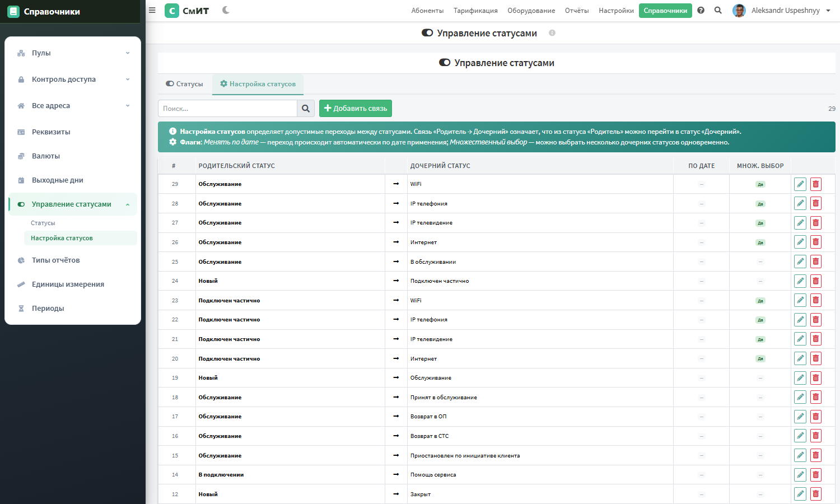Image resolution: width=840 pixels, height=504 pixels.
Task: Edit row 21 link
Action: pos(800,339)
